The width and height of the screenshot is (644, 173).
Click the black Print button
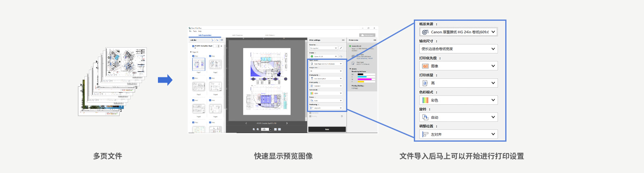pos(327,129)
